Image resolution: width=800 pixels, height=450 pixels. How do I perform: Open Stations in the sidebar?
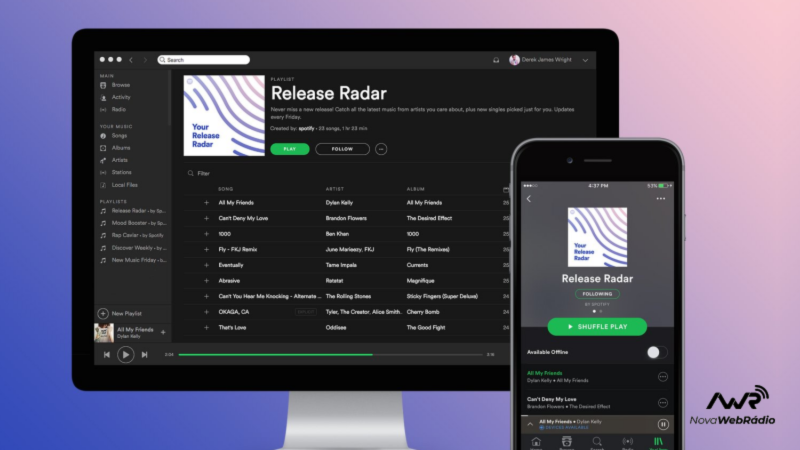[x=121, y=172]
